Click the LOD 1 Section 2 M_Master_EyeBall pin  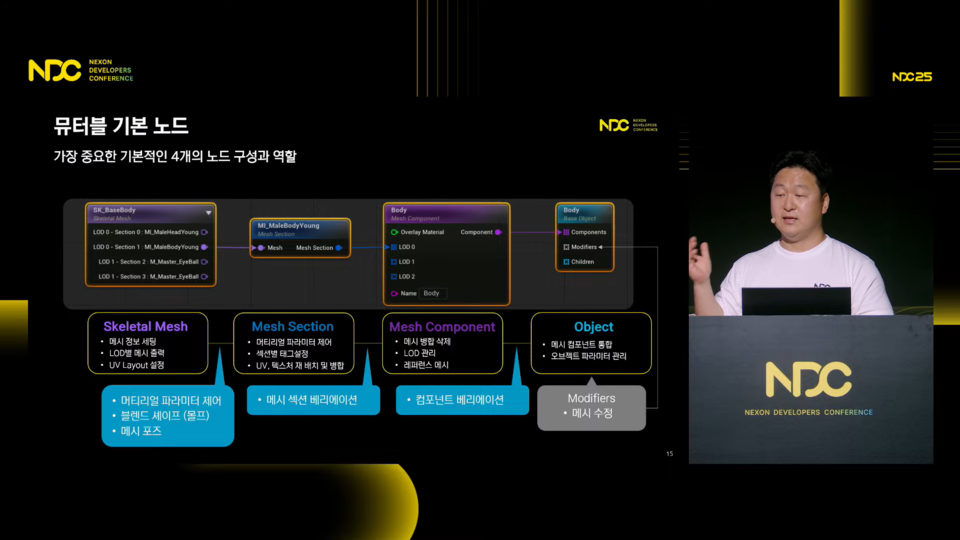tap(204, 262)
